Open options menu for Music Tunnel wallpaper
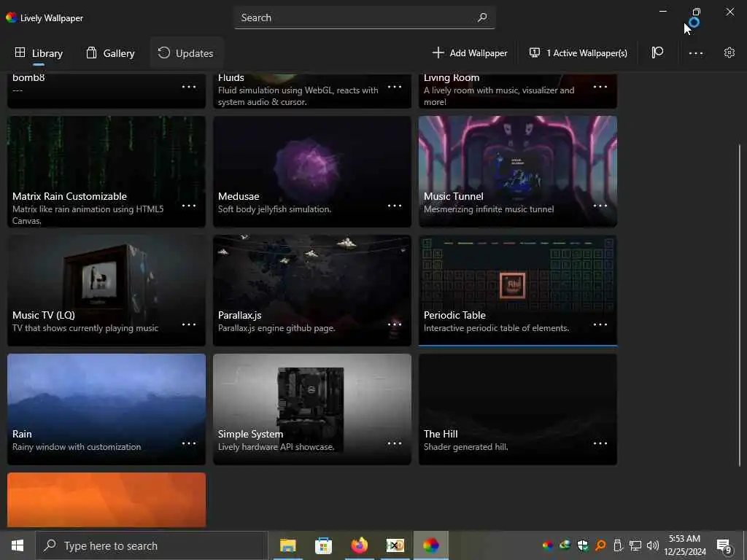 point(600,206)
